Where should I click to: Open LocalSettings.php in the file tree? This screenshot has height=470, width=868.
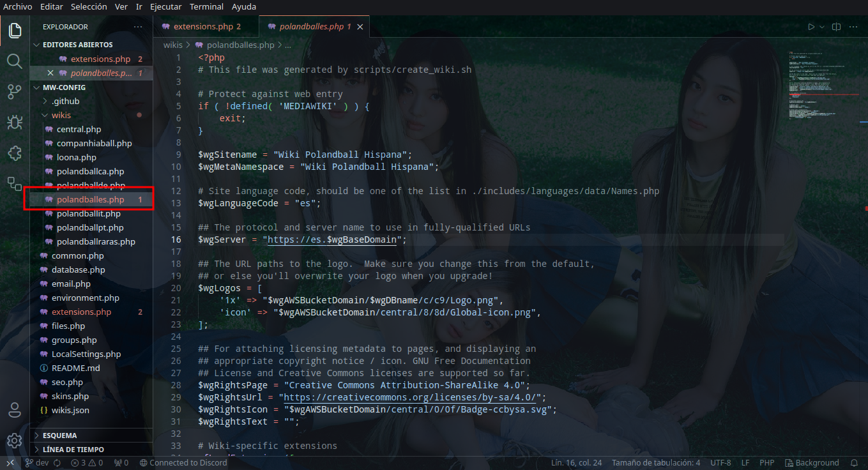pyautogui.click(x=86, y=354)
